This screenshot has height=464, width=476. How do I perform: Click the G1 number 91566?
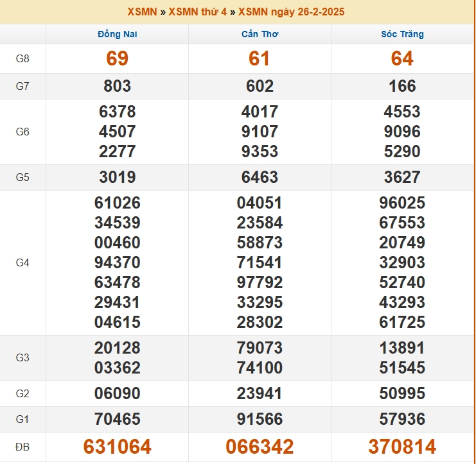point(260,419)
